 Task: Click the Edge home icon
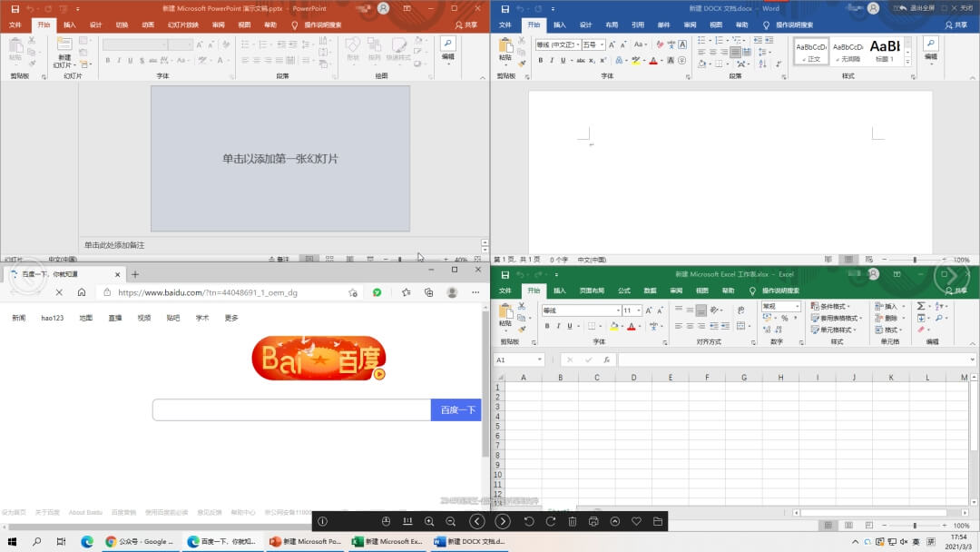click(82, 292)
